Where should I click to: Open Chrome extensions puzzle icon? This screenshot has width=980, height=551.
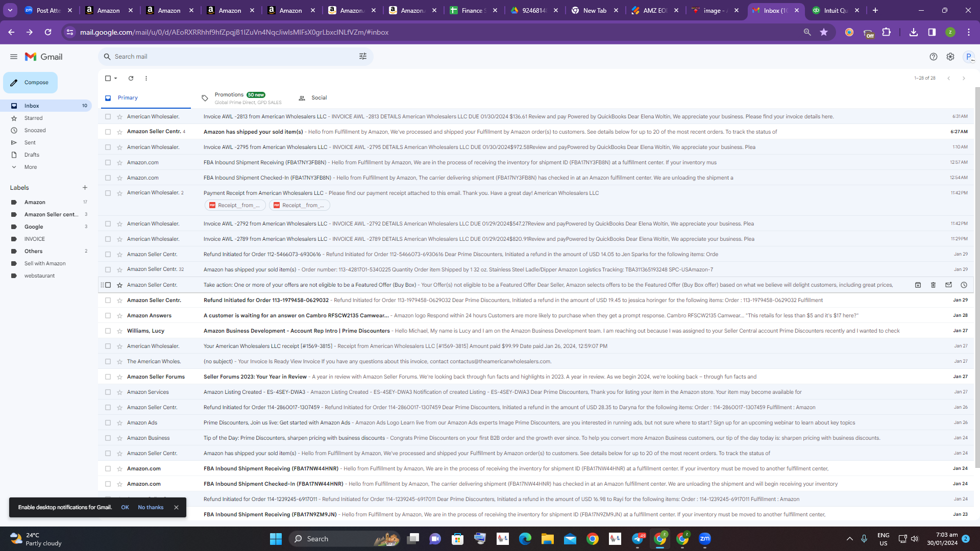(887, 32)
